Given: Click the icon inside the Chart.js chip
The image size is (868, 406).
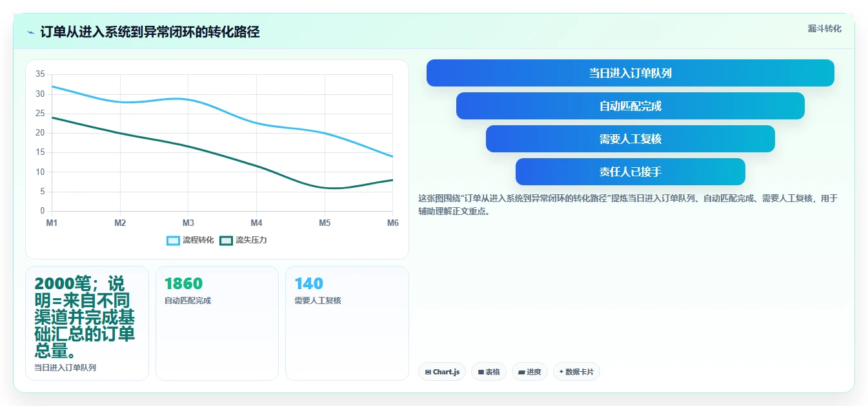Looking at the screenshot, I should [428, 372].
